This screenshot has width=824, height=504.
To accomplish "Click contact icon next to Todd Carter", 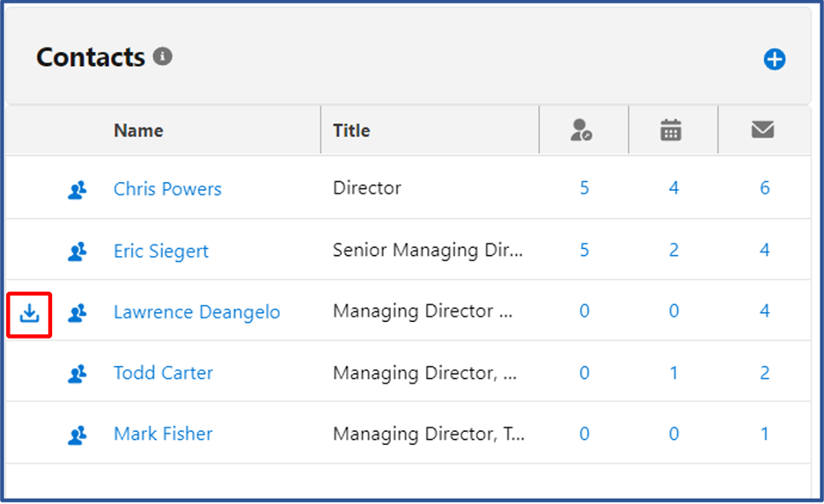I will 77,374.
